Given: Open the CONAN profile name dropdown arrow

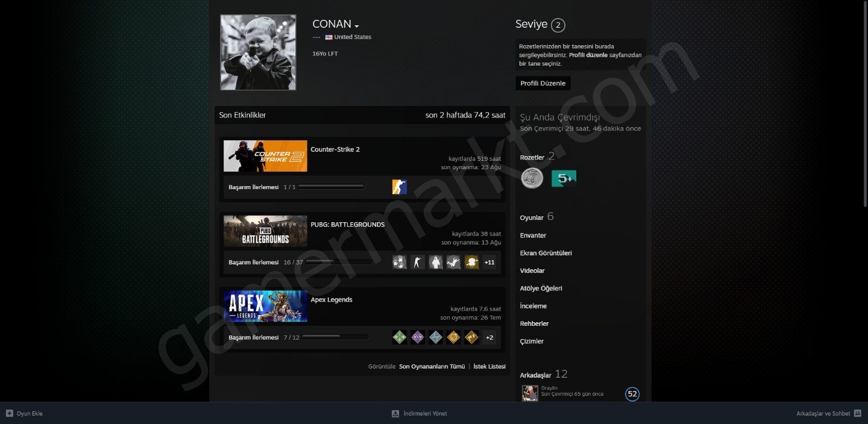Looking at the screenshot, I should (x=357, y=26).
